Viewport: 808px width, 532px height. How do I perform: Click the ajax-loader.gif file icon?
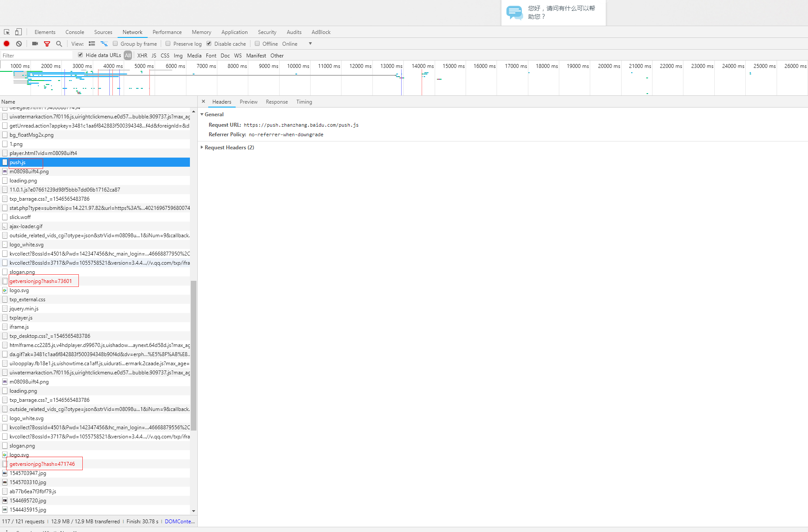point(5,226)
